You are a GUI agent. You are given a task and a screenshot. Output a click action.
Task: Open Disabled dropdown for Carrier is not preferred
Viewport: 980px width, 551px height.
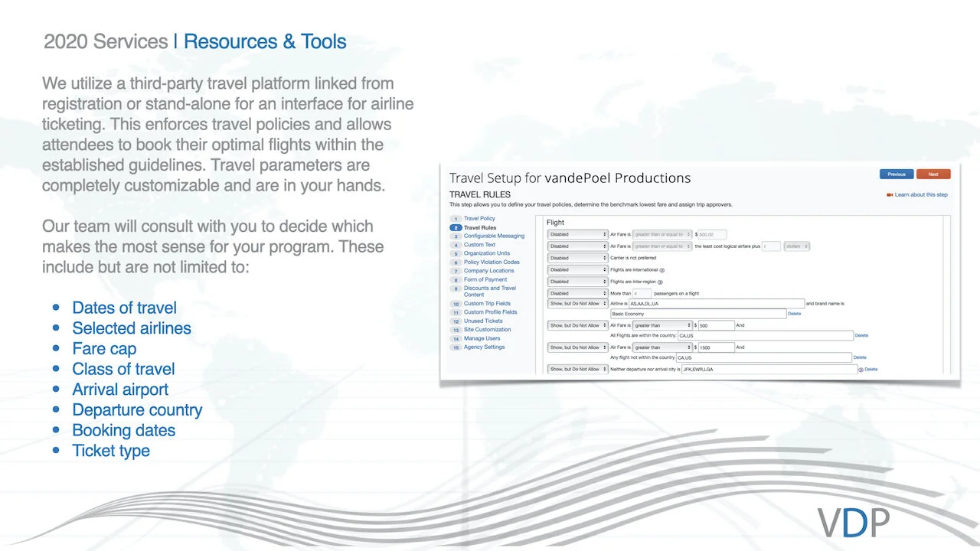(x=578, y=258)
